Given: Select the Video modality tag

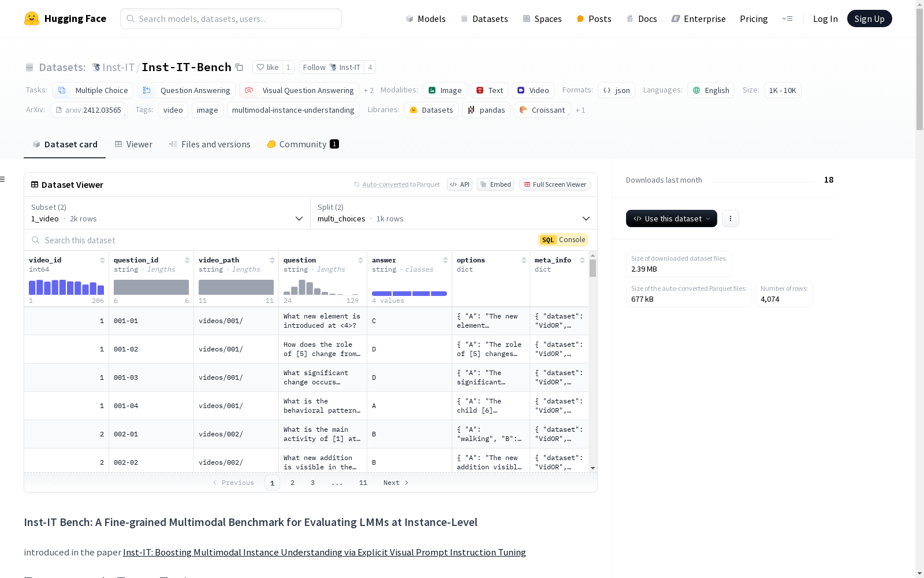Looking at the screenshot, I should click(x=533, y=90).
